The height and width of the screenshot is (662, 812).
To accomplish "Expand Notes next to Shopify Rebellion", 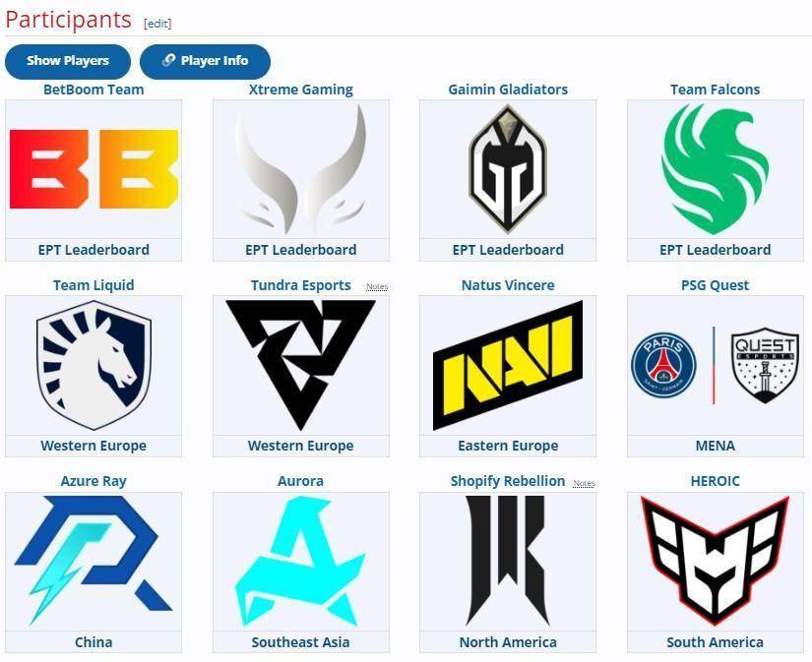I will click(584, 483).
